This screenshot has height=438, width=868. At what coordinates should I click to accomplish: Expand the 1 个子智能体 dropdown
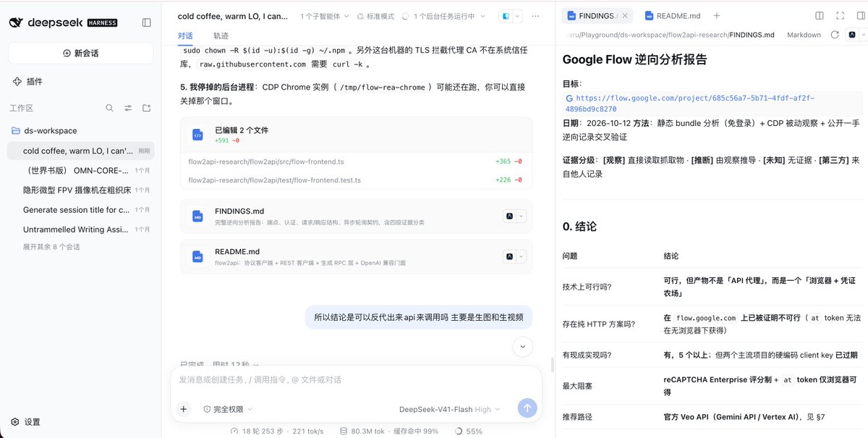click(x=325, y=16)
